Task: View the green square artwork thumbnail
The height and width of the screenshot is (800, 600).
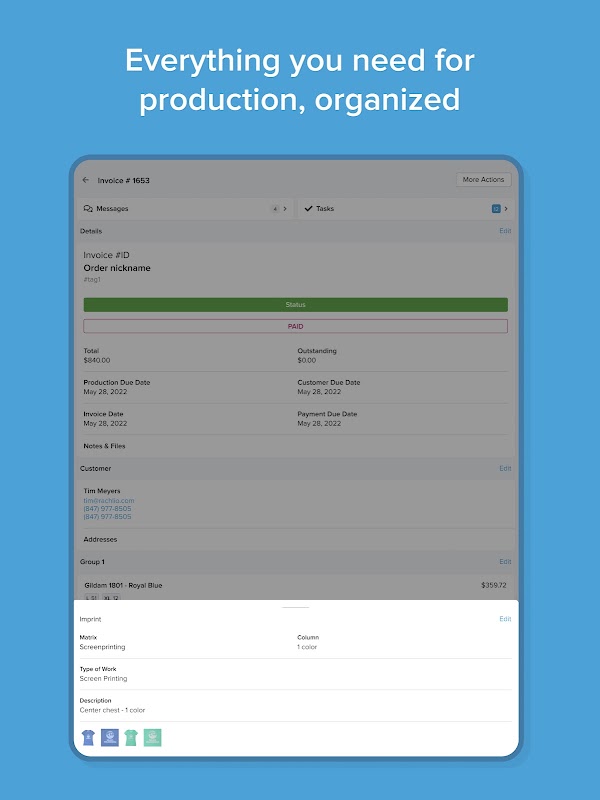Action: point(153,737)
